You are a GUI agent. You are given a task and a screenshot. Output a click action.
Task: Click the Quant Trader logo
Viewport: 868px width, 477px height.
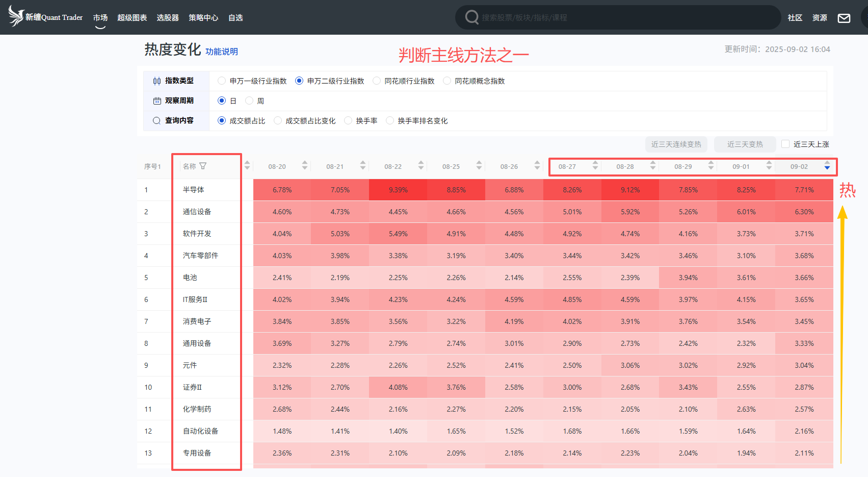pos(45,17)
